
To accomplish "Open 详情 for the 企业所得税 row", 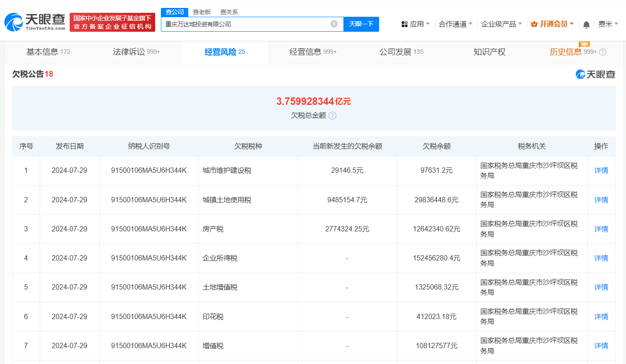I will [601, 258].
